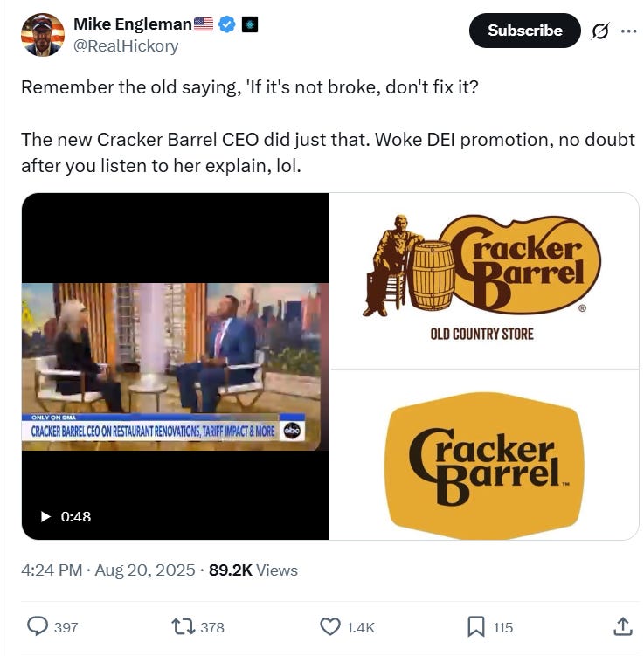Click the reply speech bubble icon
Screen dimensions: 644x656
[x=38, y=626]
